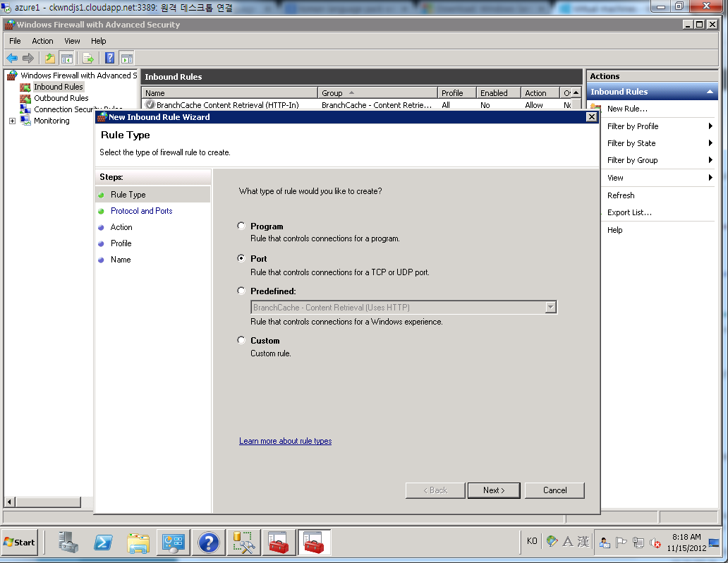Click the tree pane scroll left arrow
This screenshot has height=563, width=728.
[x=9, y=502]
